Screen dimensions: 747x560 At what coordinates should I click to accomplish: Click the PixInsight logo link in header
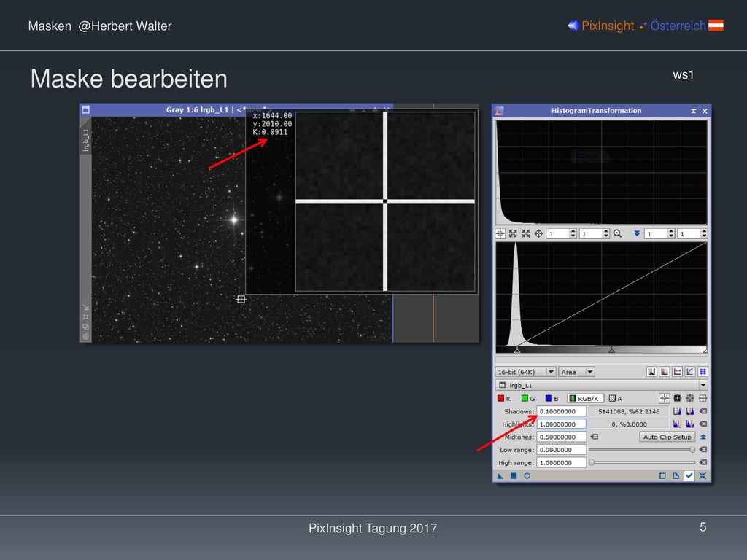601,26
